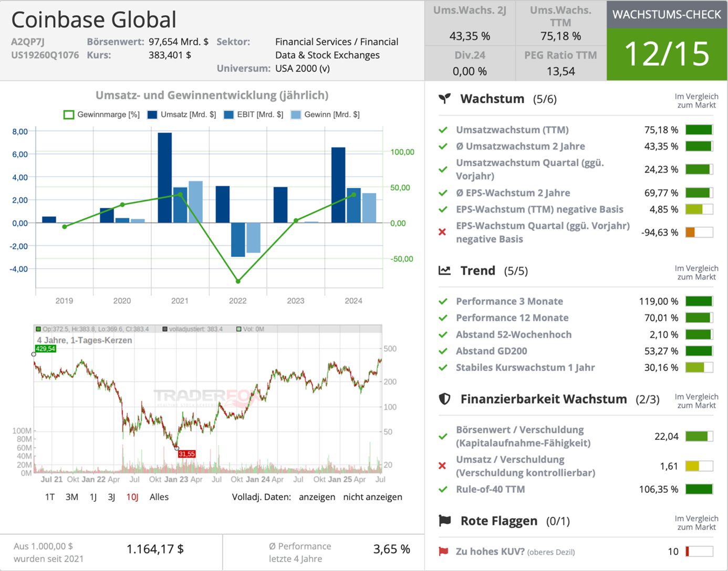Click the Ums.Wachs. TTM value 75,18 %
Image resolution: width=728 pixels, height=571 pixels.
560,36
